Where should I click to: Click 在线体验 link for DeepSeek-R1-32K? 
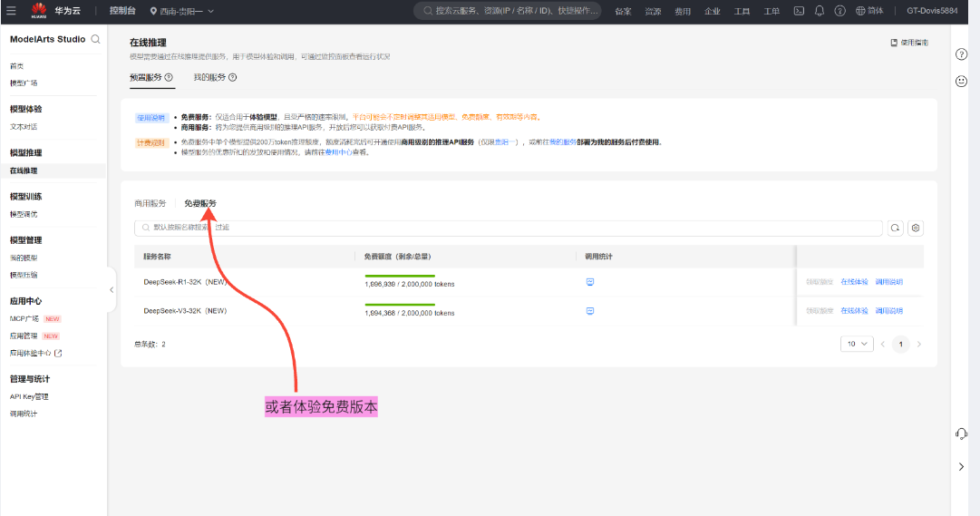[x=854, y=282]
